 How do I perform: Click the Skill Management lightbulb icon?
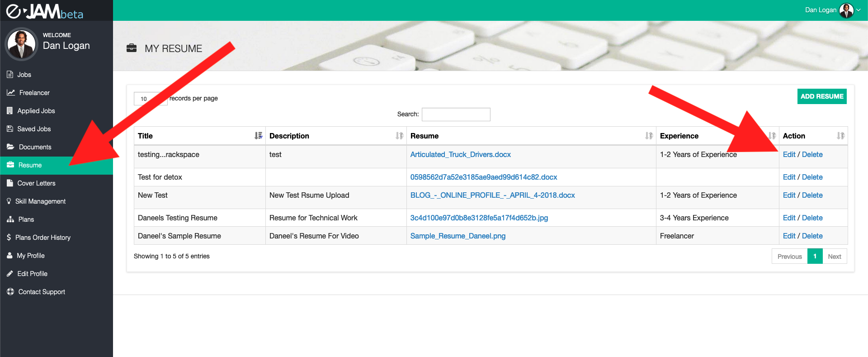pos(9,201)
